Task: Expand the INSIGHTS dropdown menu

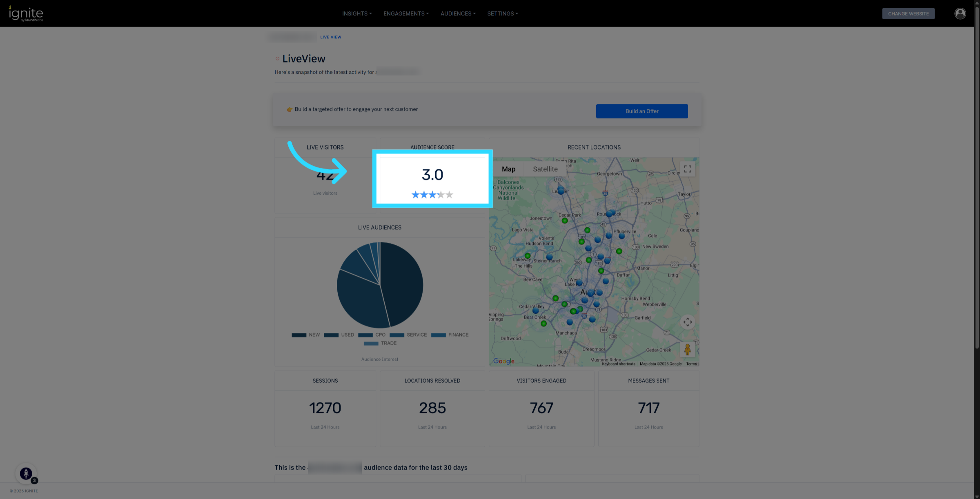Action: tap(357, 13)
